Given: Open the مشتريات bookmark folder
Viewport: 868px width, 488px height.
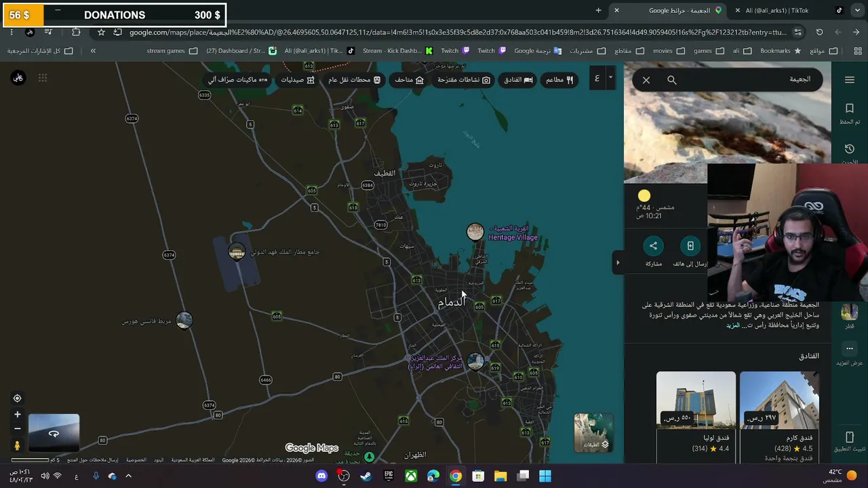Looking at the screenshot, I should [587, 51].
